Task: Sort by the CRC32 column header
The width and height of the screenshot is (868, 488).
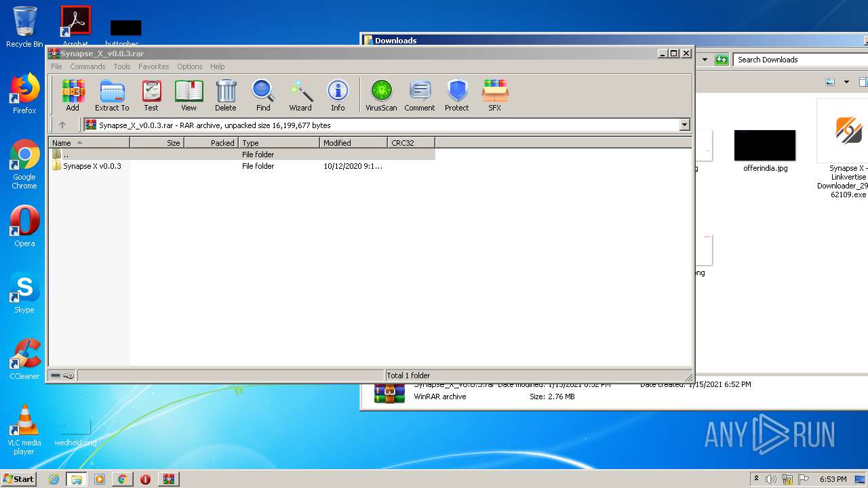Action: pos(411,143)
